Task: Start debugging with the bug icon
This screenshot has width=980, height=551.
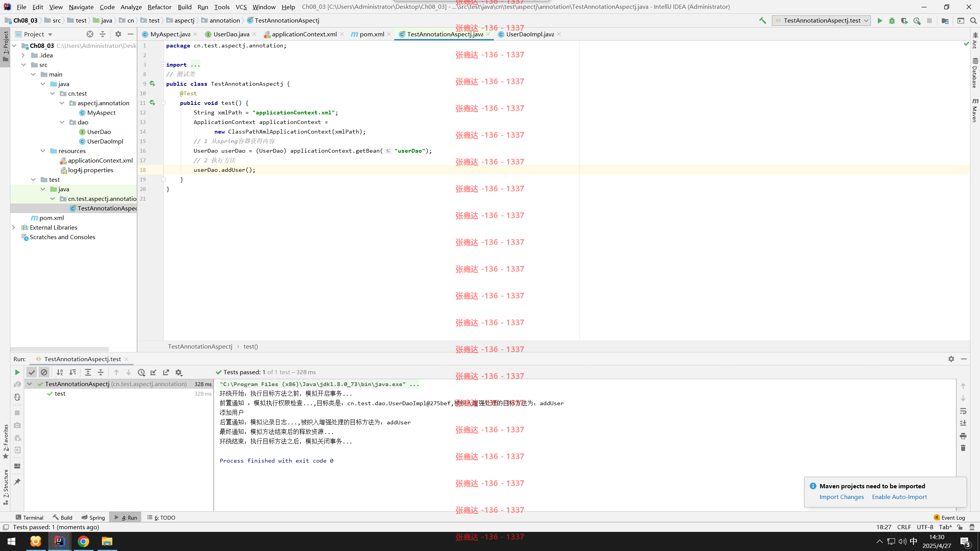Action: tap(892, 21)
